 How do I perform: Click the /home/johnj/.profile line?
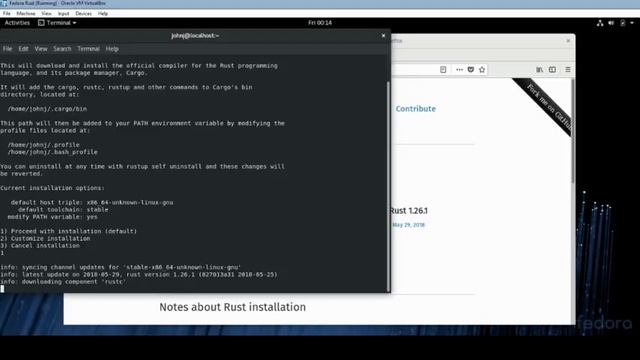[x=44, y=145]
